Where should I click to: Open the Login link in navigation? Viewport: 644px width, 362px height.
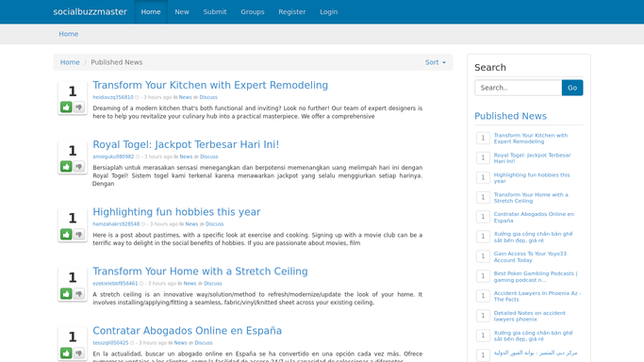click(x=329, y=12)
